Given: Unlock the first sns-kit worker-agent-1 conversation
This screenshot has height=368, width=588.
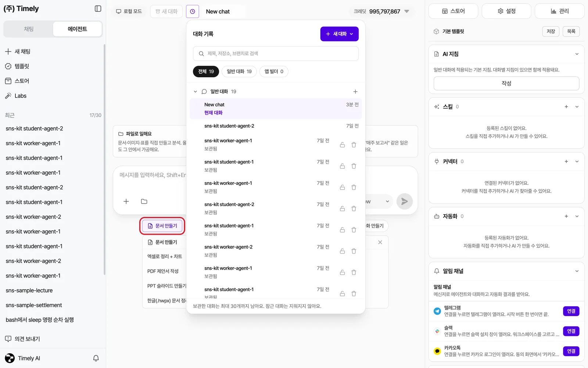Looking at the screenshot, I should coord(342,145).
